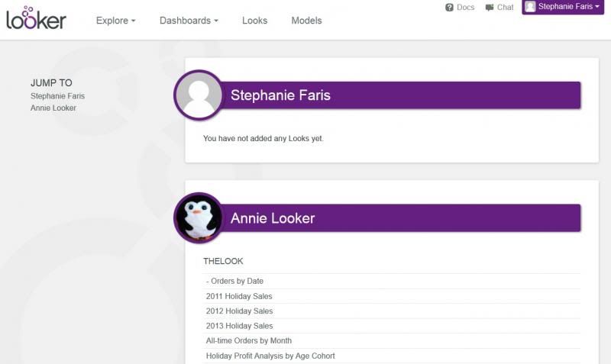Screen dimensions: 611x364
Task: Go to the Looks page
Action: 254,21
